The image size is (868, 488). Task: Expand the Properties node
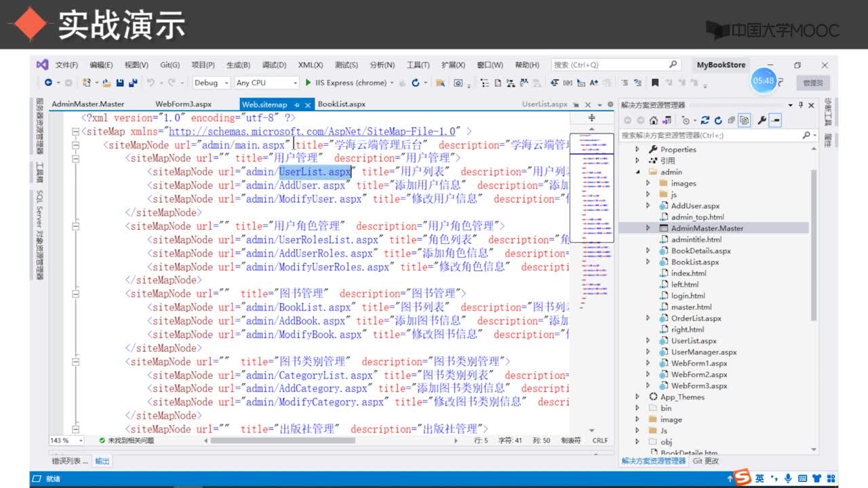(637, 149)
